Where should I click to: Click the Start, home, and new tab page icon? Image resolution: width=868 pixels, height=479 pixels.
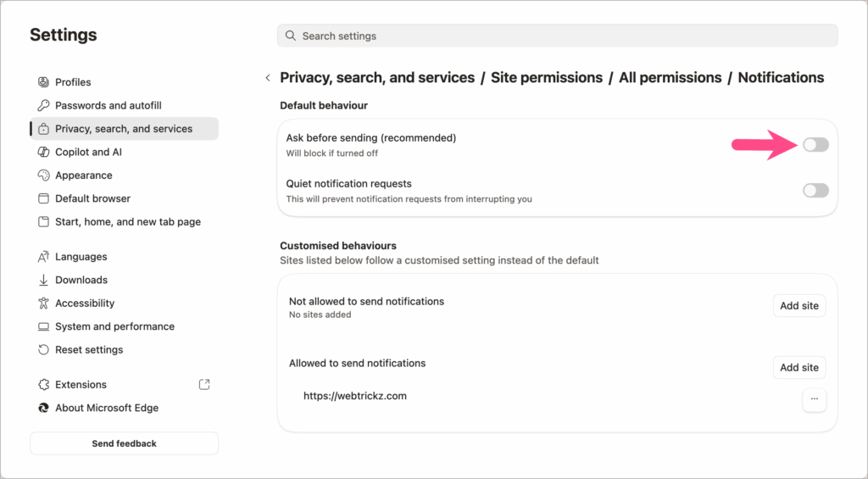pos(43,221)
